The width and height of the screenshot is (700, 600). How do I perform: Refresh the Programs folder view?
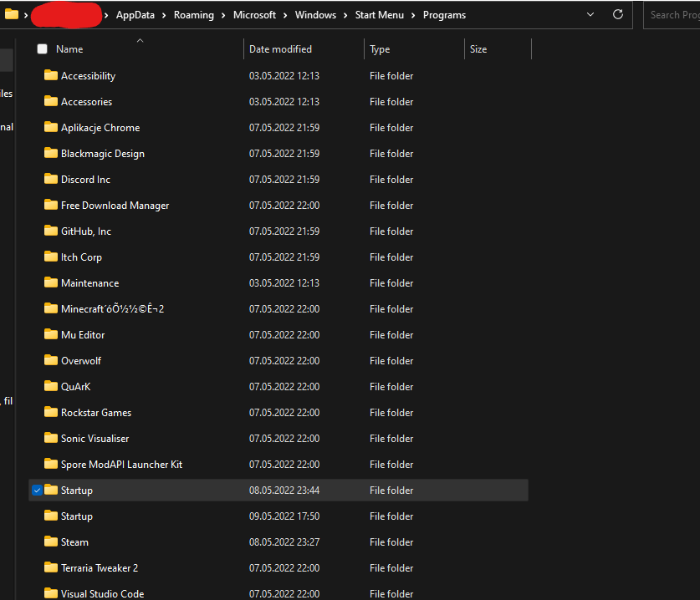point(618,14)
